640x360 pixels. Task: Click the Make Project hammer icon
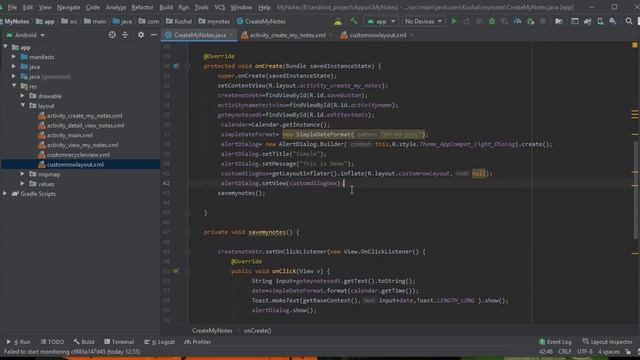coord(354,21)
